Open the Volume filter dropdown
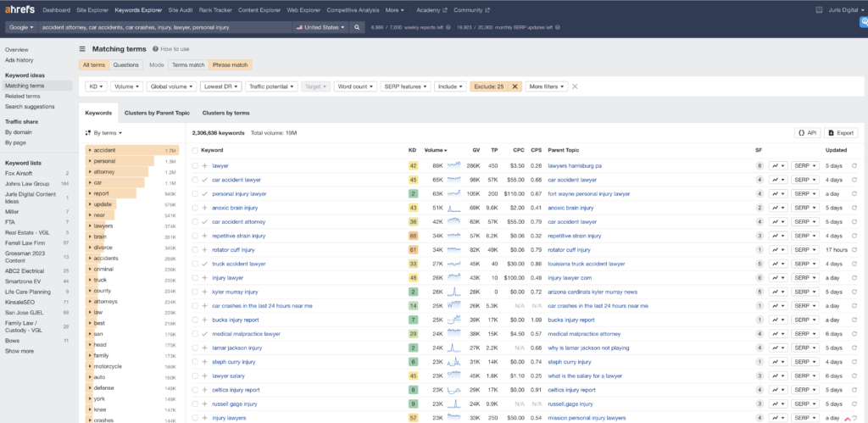This screenshot has width=868, height=423. coord(127,86)
